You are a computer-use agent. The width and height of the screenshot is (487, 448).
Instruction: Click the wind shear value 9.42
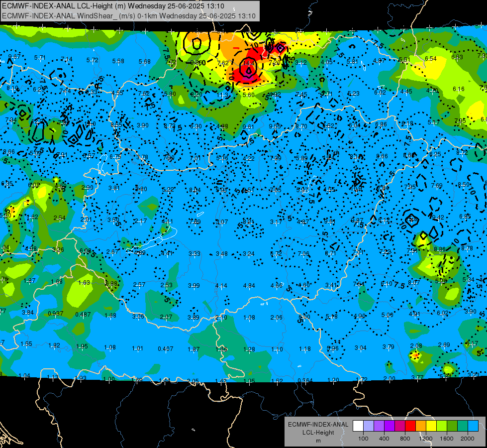438,218
